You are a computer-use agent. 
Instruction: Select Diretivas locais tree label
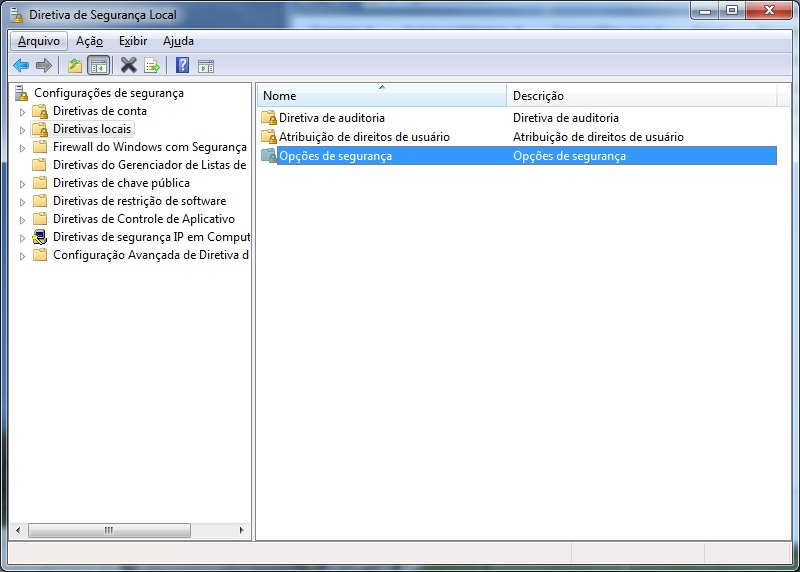click(x=92, y=129)
